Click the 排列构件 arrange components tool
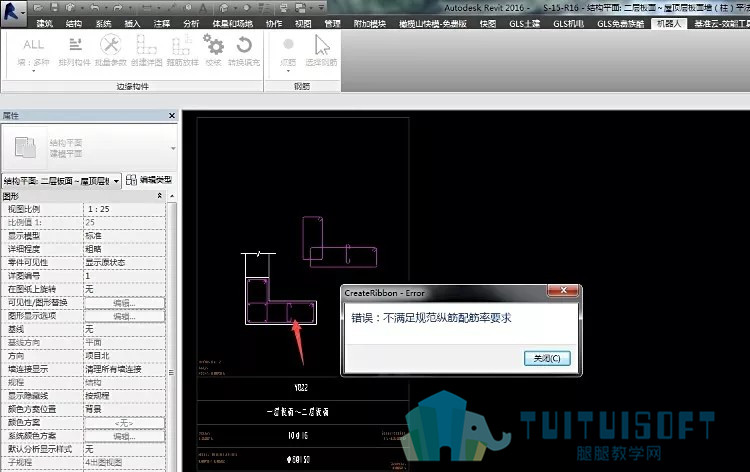 tap(75, 52)
